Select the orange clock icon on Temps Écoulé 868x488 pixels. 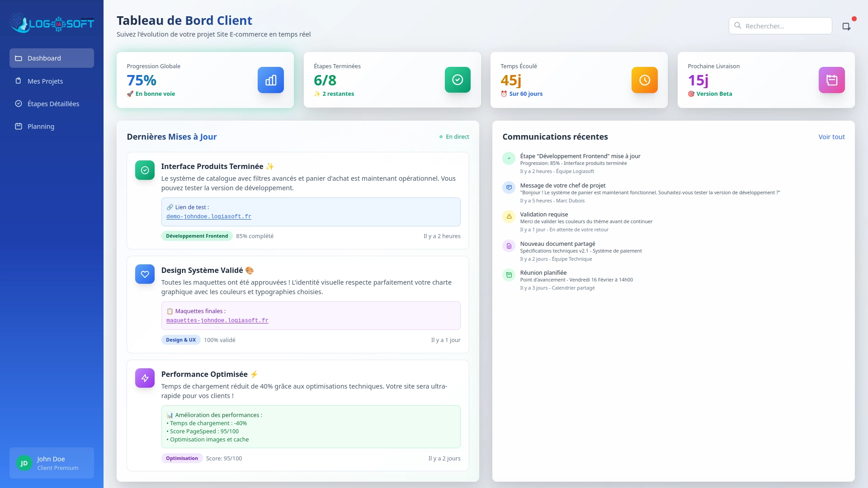pyautogui.click(x=644, y=80)
